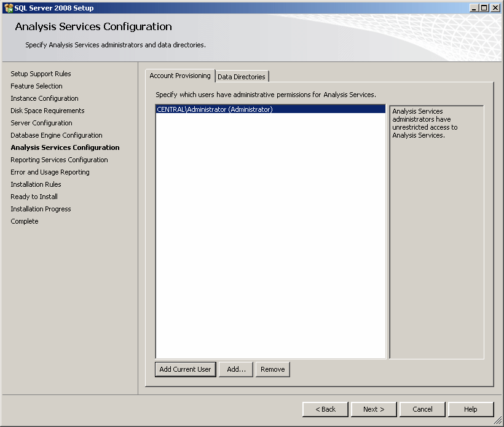The width and height of the screenshot is (504, 427).
Task: Open the Add... user dialog button
Action: pyautogui.click(x=236, y=369)
